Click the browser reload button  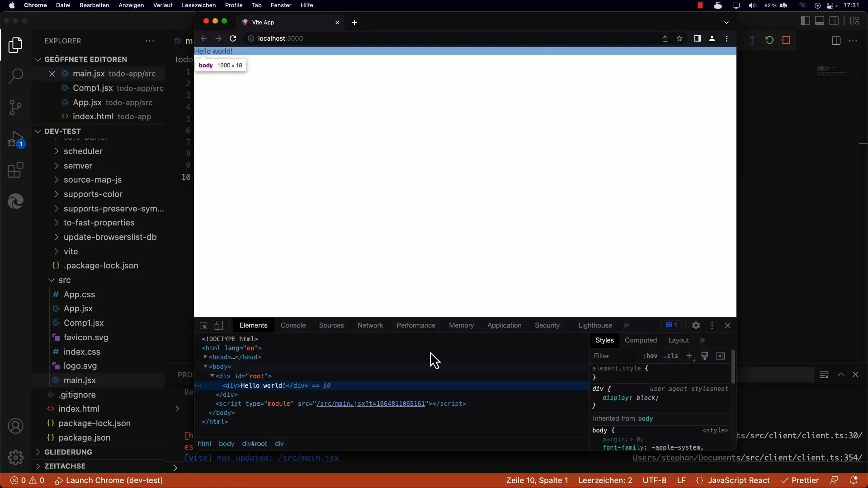click(232, 38)
